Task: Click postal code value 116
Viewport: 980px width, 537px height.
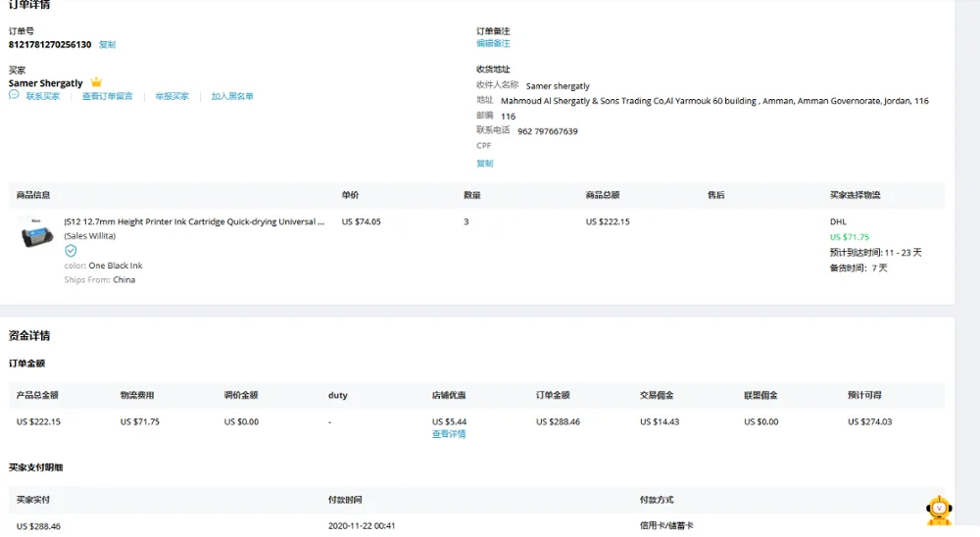Action: point(508,117)
